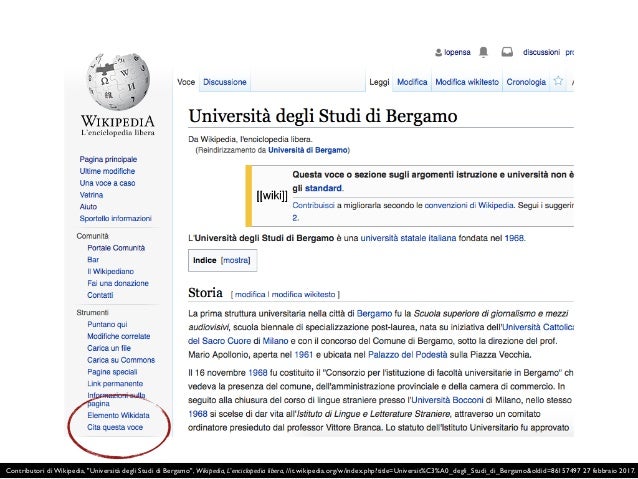This screenshot has width=638, height=479.
Task: Select the Leggi tab
Action: (379, 82)
